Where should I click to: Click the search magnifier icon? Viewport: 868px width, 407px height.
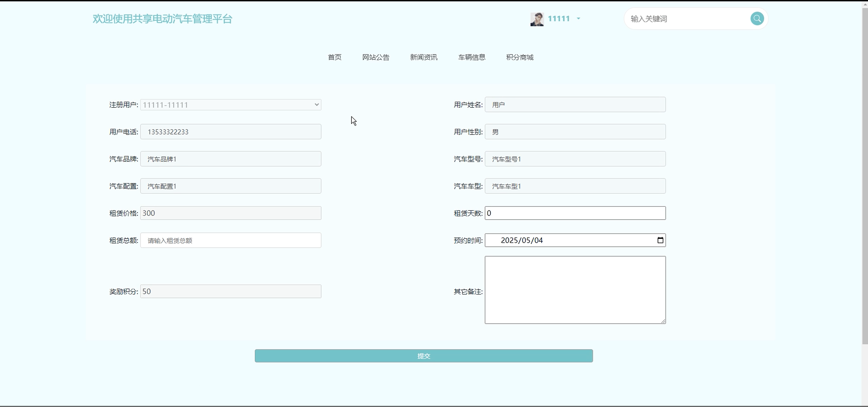[x=757, y=19]
